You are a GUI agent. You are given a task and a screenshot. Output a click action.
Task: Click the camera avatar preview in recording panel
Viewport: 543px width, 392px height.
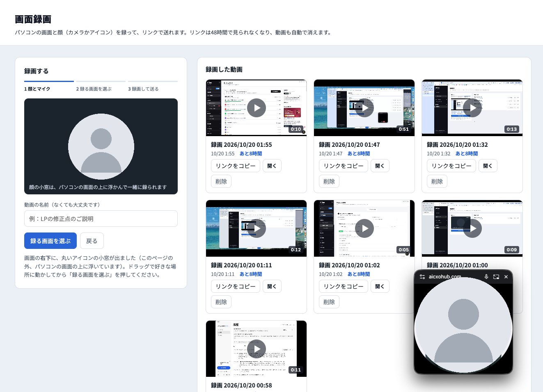[101, 146]
